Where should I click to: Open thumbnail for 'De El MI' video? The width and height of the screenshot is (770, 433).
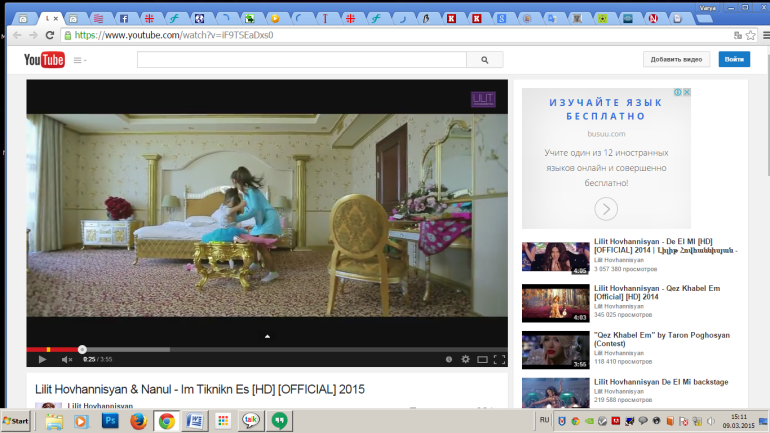(555, 258)
